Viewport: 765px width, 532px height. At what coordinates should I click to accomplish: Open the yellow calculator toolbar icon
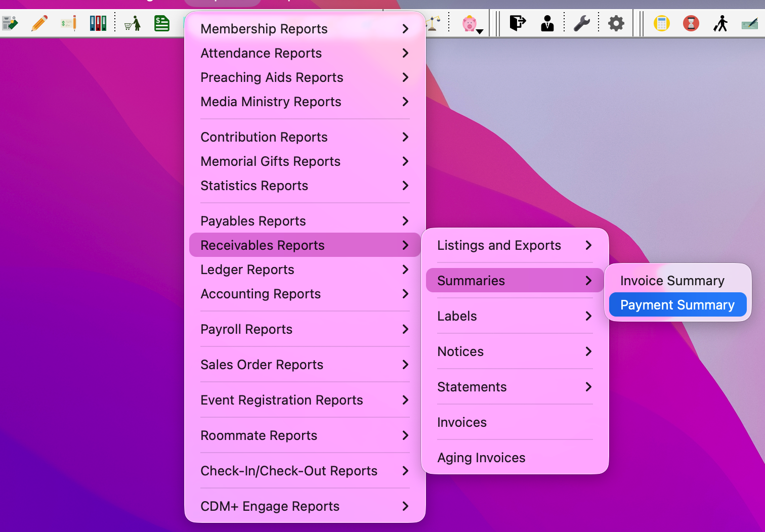tap(661, 23)
